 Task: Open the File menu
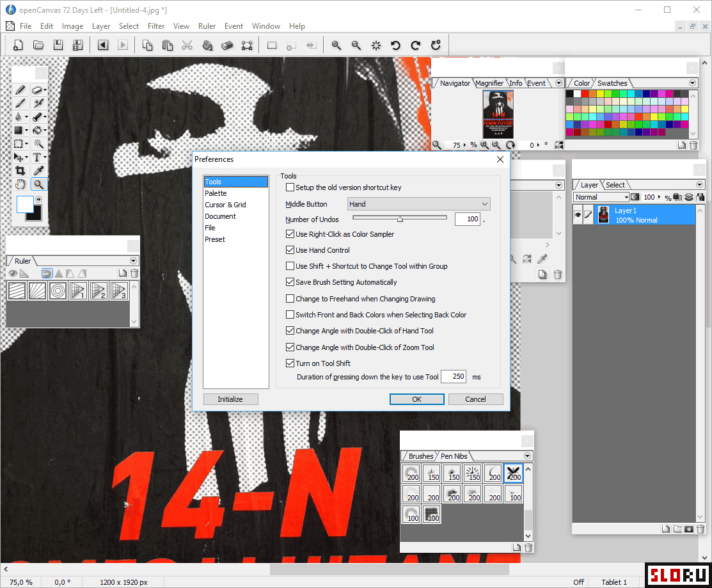pos(26,26)
